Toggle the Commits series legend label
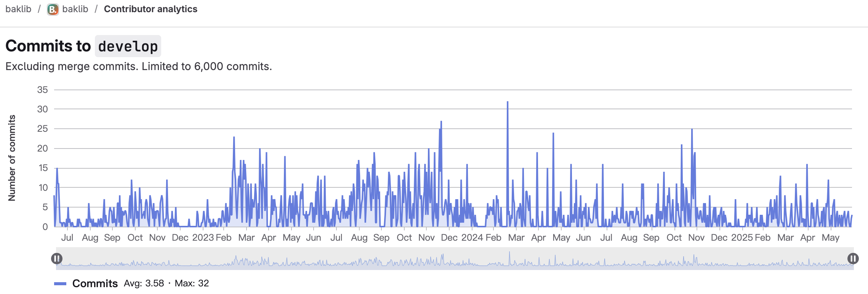The image size is (868, 294). 95,284
